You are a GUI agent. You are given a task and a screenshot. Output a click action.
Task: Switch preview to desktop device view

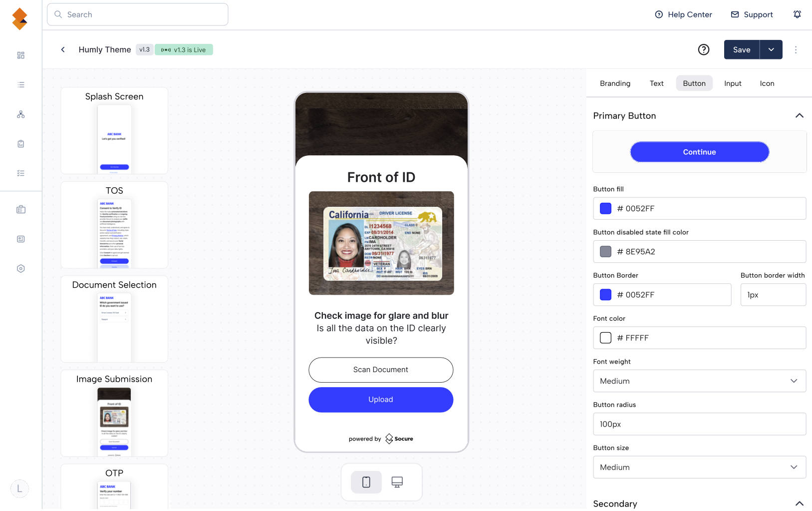(x=397, y=482)
